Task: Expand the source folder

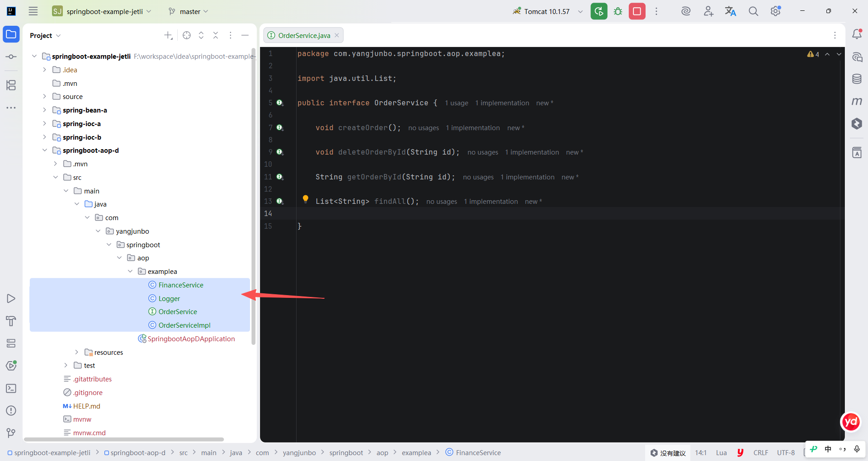Action: (x=44, y=96)
